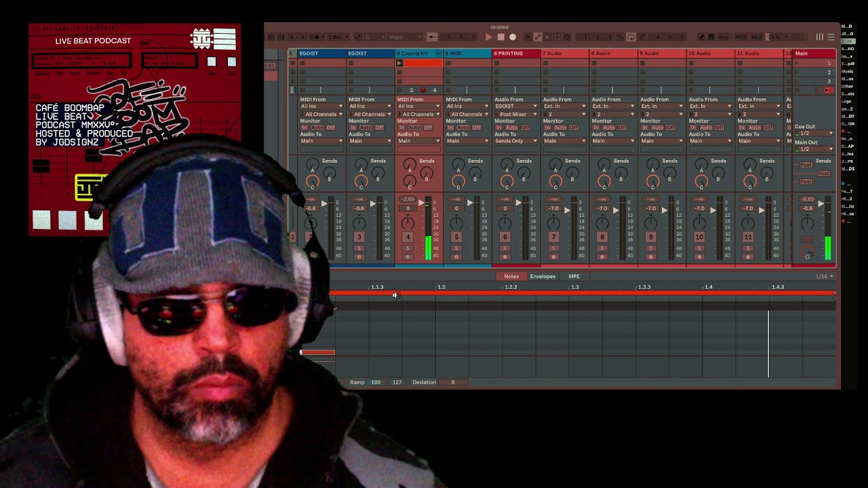Image resolution: width=868 pixels, height=488 pixels.
Task: Click the transport Stop button
Action: click(500, 37)
